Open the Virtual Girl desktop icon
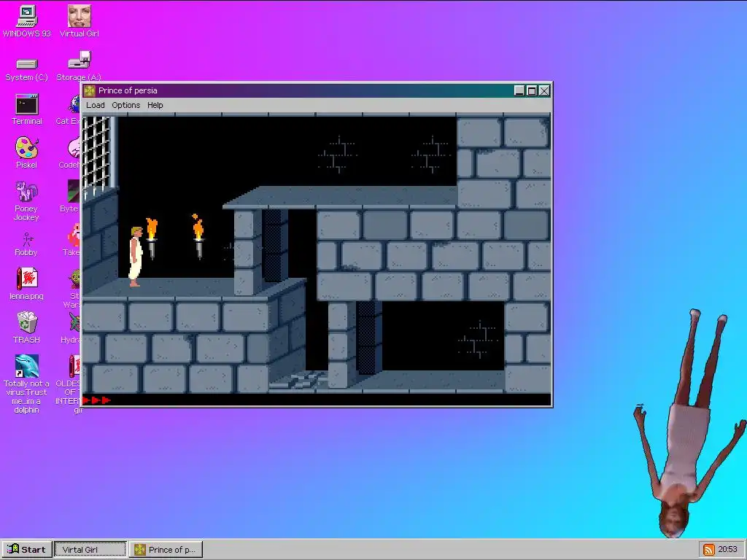747x560 pixels. [79, 21]
